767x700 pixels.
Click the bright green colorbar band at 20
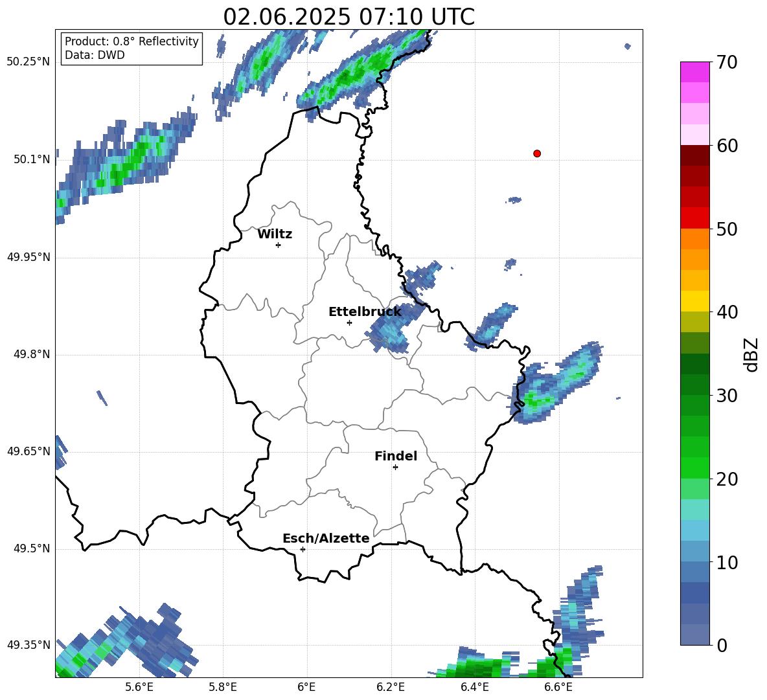click(x=694, y=468)
